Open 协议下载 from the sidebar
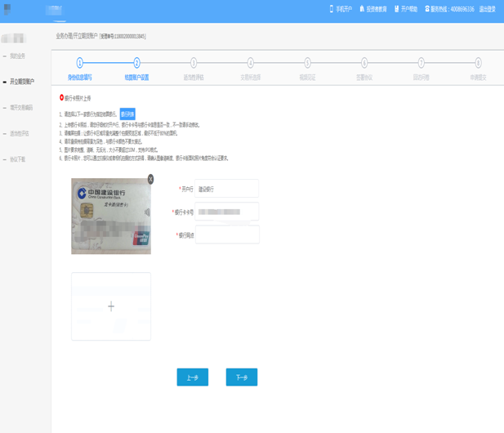This screenshot has width=504, height=433. (x=17, y=159)
